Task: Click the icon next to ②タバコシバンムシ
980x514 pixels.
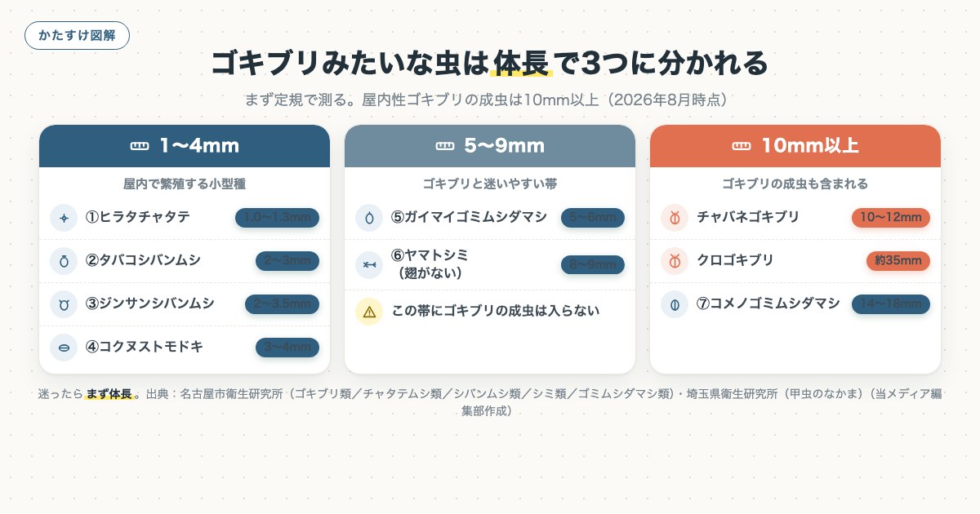Action: coord(63,261)
